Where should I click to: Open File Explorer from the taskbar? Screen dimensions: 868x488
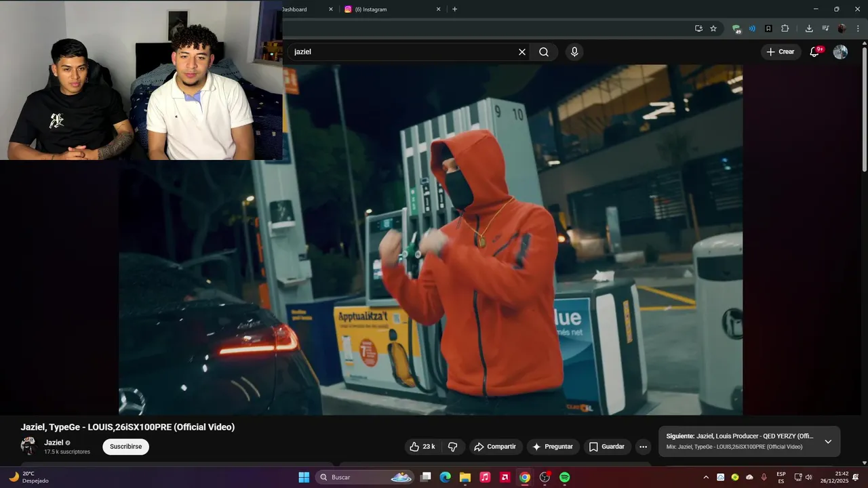coord(465,477)
